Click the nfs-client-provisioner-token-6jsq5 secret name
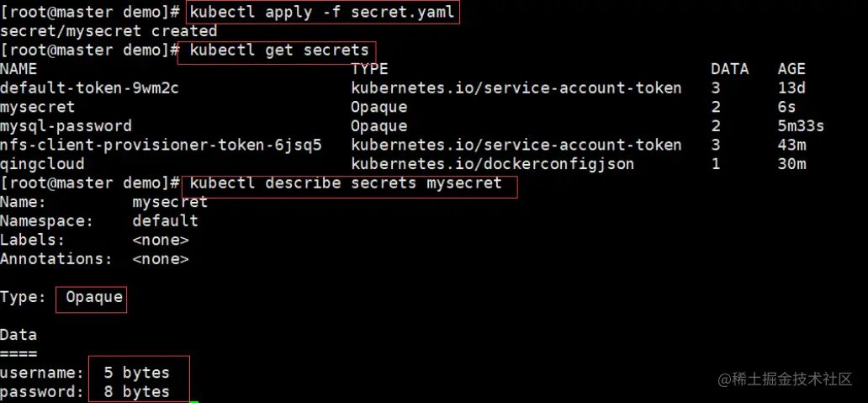Viewport: 868px width, 403px height. coord(161,145)
